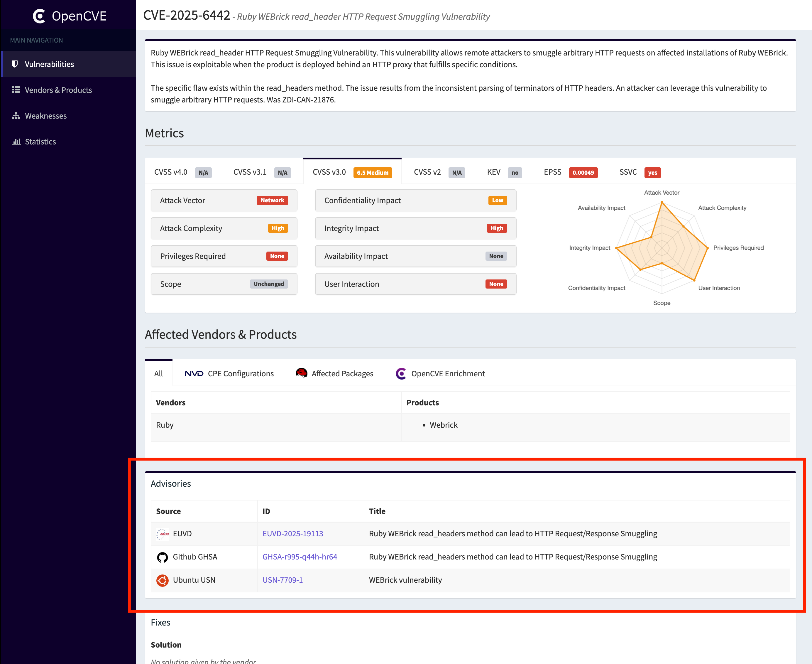Switch to the OpenCVE Enrichment tab

pyautogui.click(x=440, y=373)
